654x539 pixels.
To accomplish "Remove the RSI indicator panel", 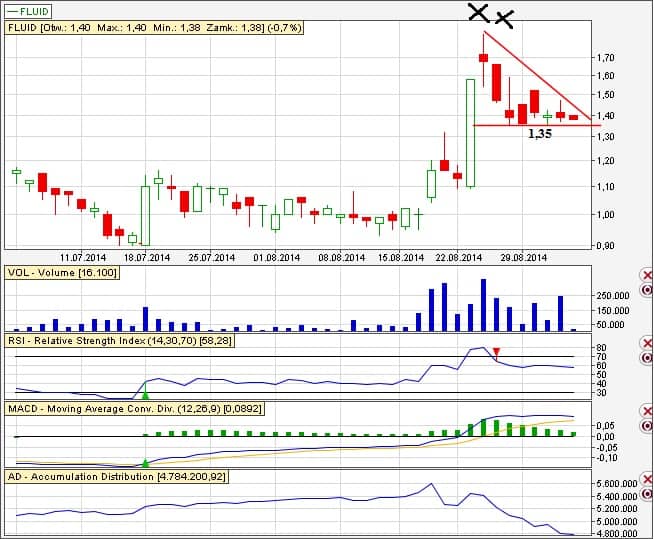I will click(x=645, y=342).
